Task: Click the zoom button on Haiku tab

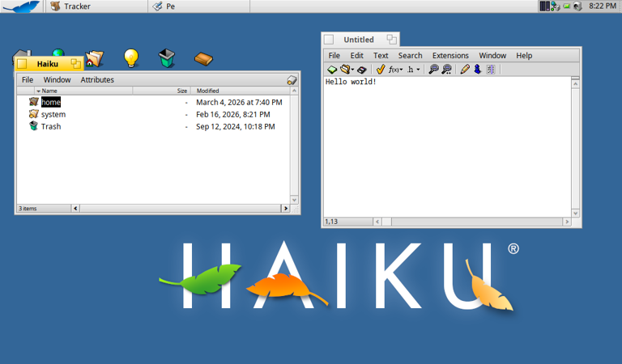Action: [76, 63]
